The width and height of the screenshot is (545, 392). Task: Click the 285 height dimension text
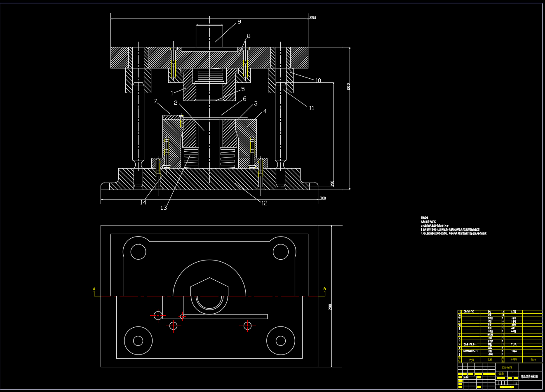(x=348, y=87)
